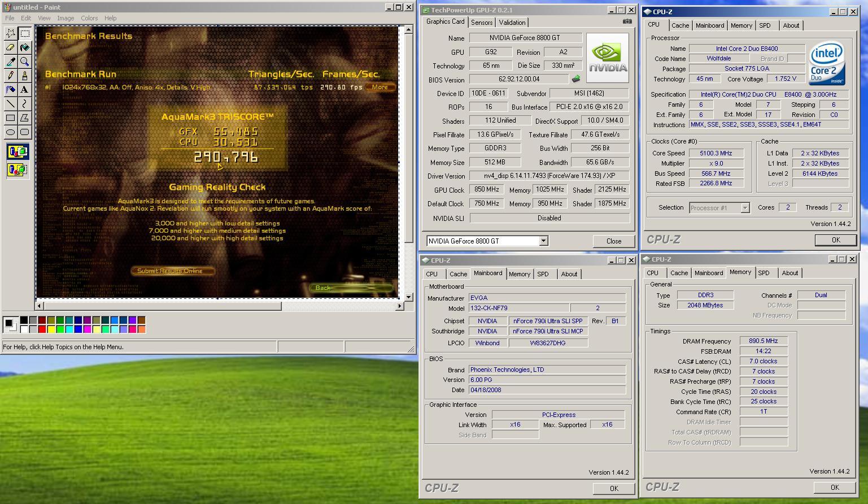
Task: Open the View menu in Paint
Action: 44,18
